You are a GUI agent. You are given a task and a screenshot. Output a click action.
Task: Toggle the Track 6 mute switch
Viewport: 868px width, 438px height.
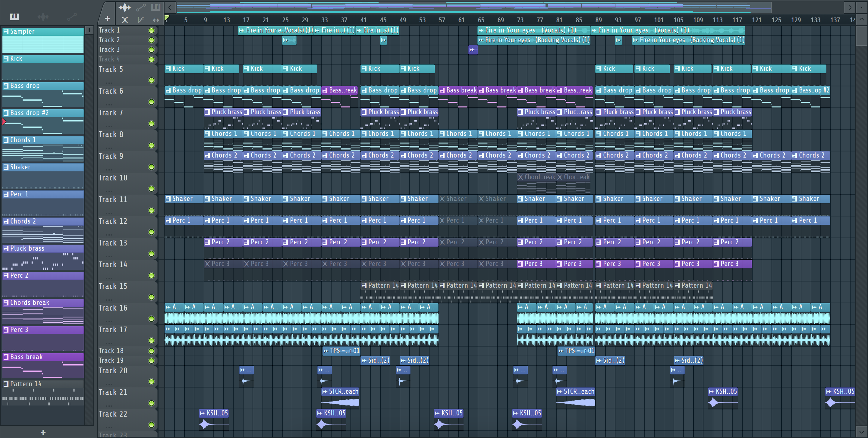pyautogui.click(x=152, y=102)
